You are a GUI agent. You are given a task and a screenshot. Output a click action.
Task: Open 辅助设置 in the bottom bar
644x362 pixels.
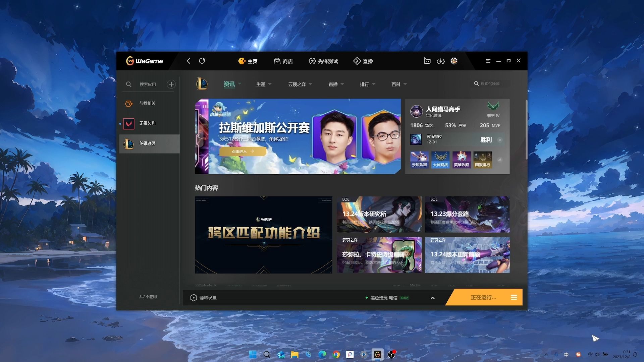click(203, 298)
